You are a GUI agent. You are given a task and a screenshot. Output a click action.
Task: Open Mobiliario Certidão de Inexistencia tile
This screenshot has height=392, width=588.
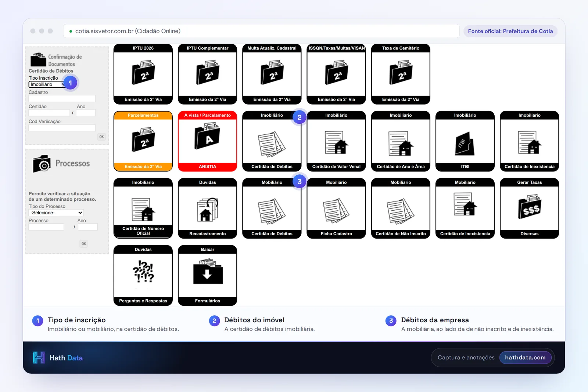coord(465,208)
